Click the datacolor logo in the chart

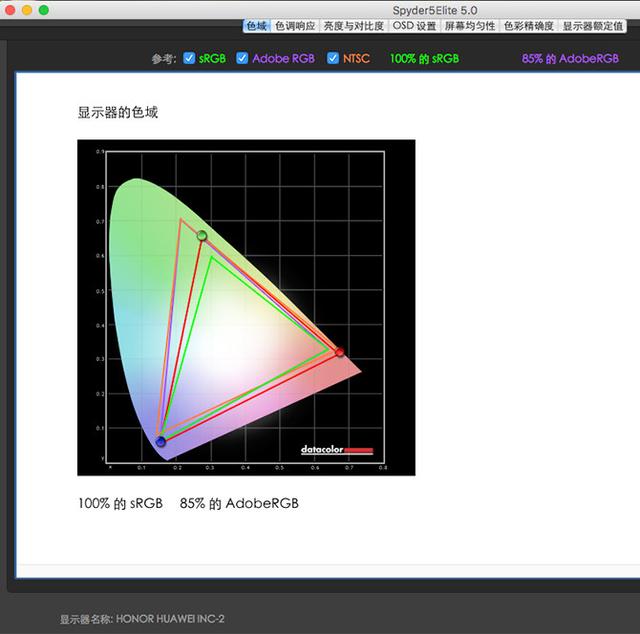pos(337,449)
